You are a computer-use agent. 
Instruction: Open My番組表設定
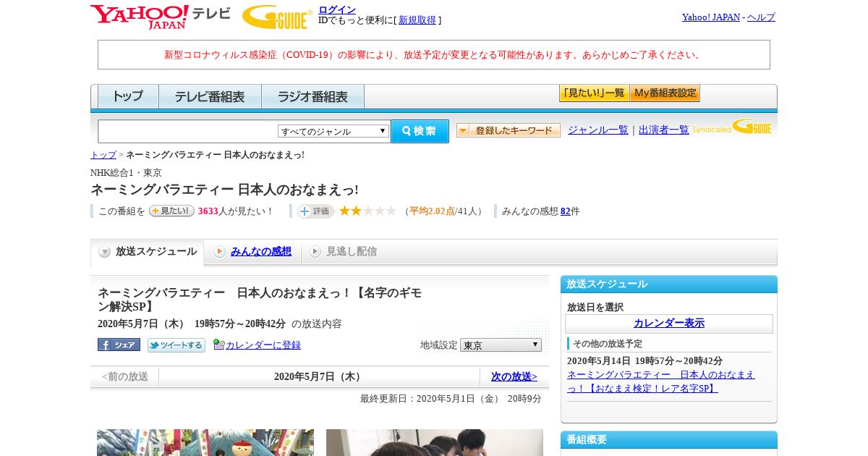coord(665,93)
